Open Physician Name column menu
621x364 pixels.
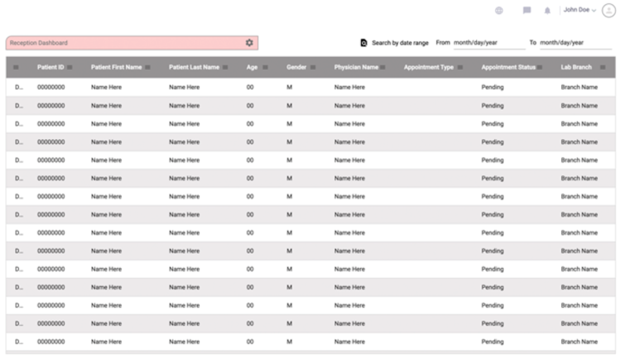(x=384, y=67)
